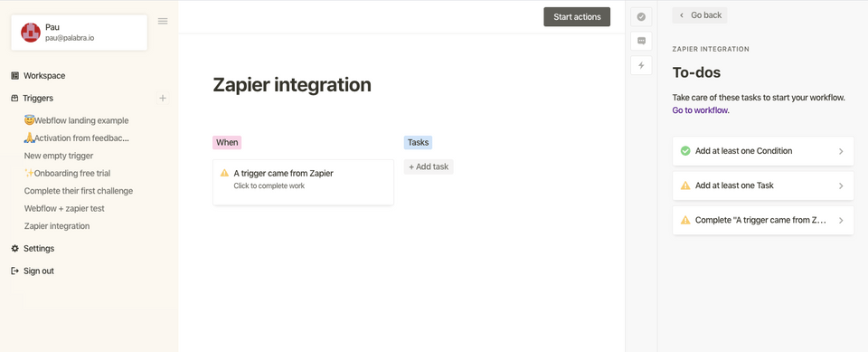Click green check icon on Condition to-do
868x352 pixels.
point(685,151)
